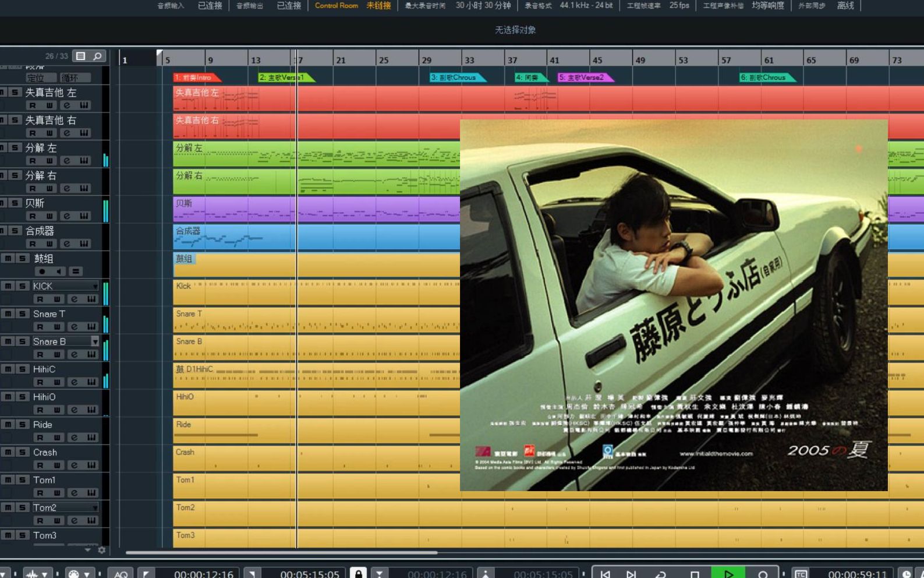The width and height of the screenshot is (924, 578).
Task: Open the KICK track name dropdown
Action: pyautogui.click(x=95, y=286)
